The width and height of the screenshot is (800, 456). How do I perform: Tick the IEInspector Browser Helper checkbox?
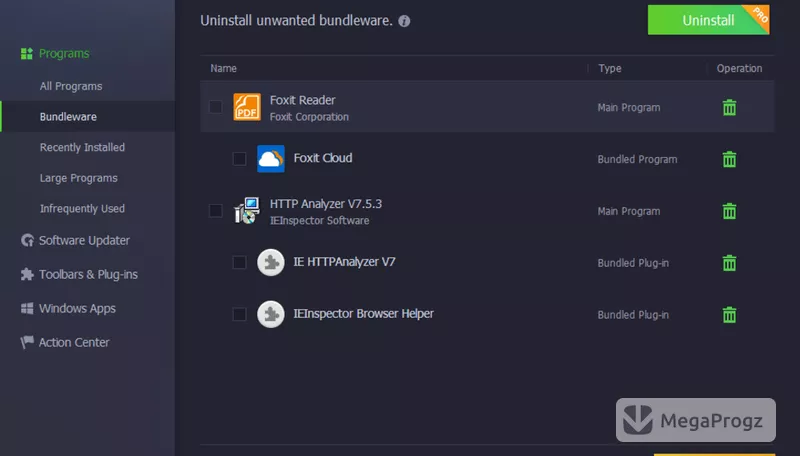coord(239,314)
